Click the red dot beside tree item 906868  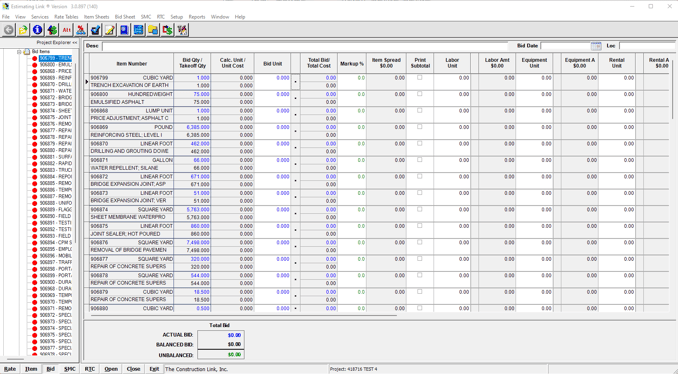pos(35,71)
